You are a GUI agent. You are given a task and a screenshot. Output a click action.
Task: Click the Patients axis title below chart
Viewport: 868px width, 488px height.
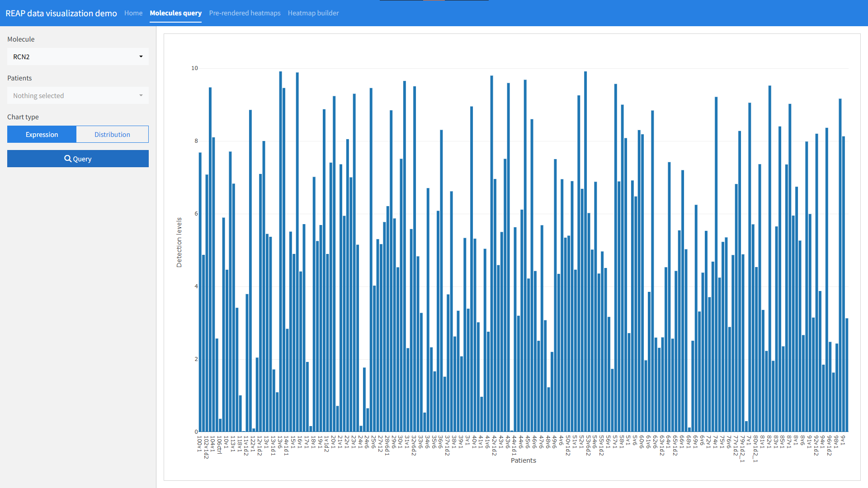(x=523, y=460)
